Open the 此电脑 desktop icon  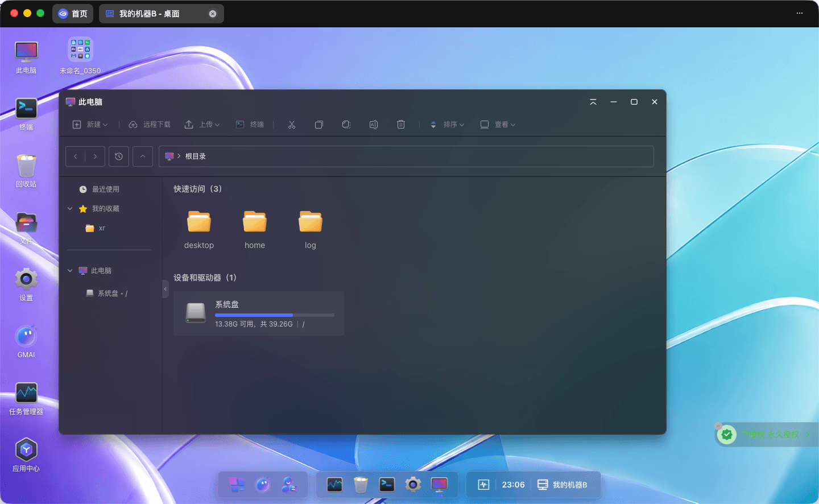pyautogui.click(x=26, y=57)
